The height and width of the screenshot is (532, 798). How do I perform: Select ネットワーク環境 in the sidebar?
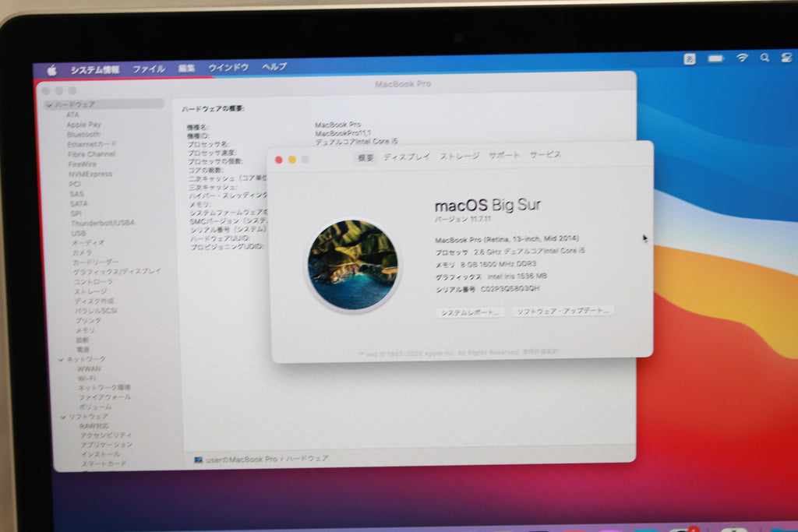click(x=104, y=388)
